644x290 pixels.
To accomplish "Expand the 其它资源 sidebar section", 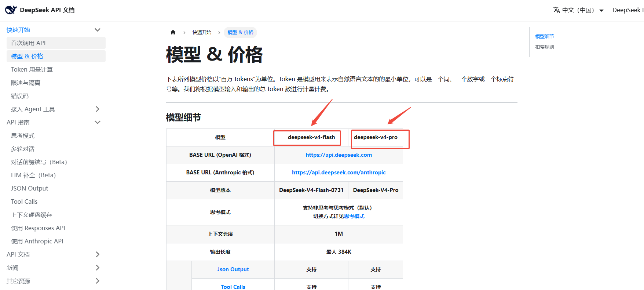I will (98, 281).
